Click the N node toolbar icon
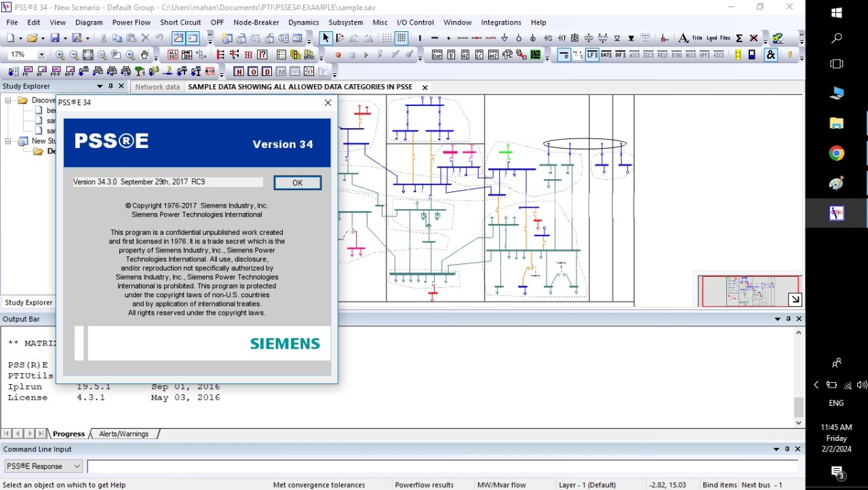This screenshot has height=490, width=868. tap(239, 71)
